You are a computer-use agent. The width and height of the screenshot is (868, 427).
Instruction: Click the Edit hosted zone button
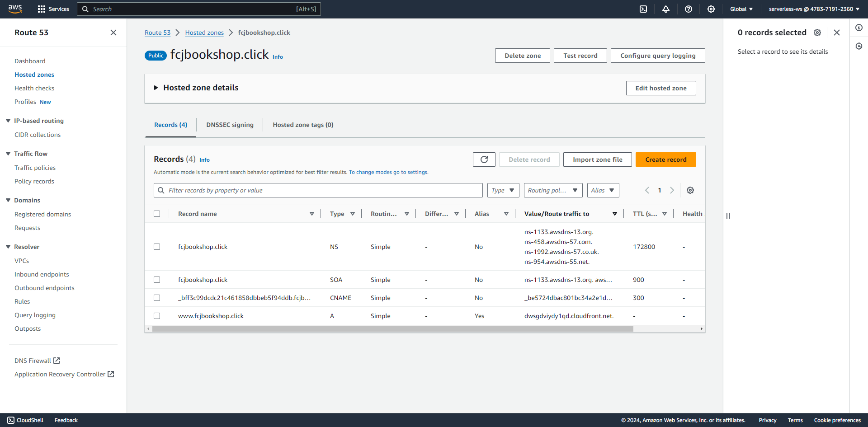tap(661, 88)
